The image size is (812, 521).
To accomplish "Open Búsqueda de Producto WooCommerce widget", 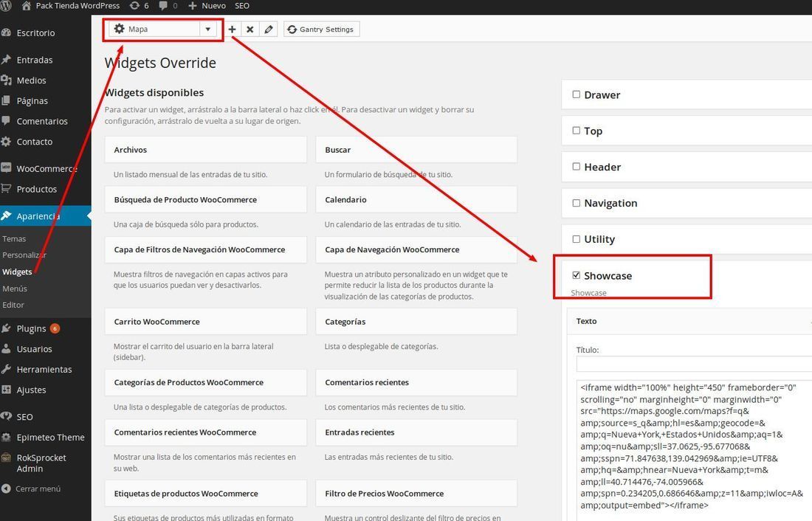I will (206, 199).
